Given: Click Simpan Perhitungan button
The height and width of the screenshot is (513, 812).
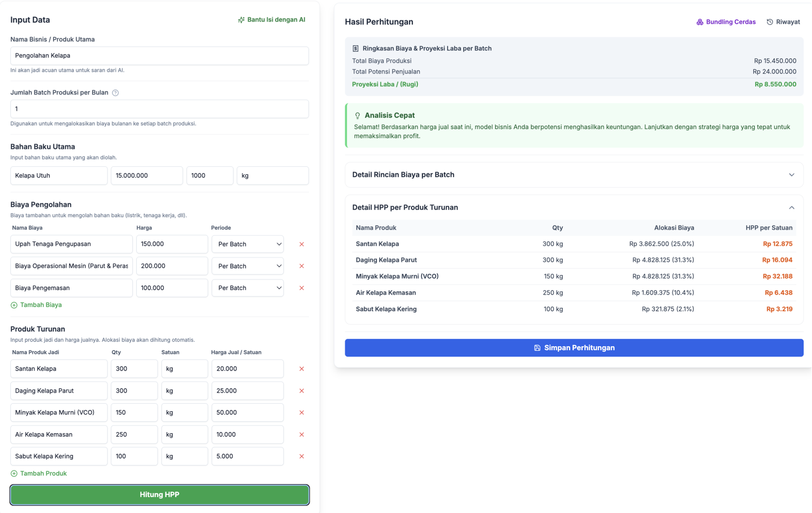Looking at the screenshot, I should (x=574, y=348).
